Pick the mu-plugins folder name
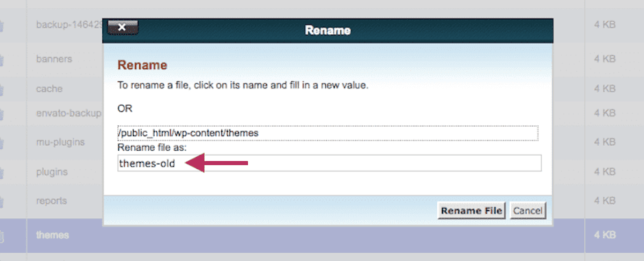This screenshot has height=261, width=644. tap(60, 142)
